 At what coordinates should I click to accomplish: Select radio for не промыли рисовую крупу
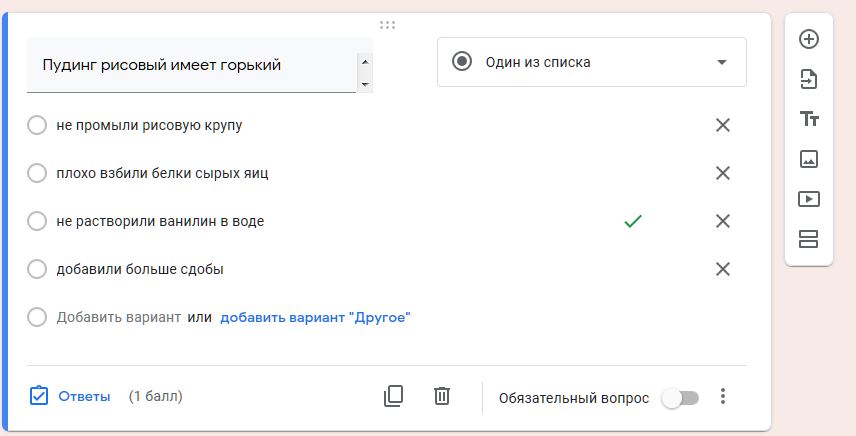(37, 125)
